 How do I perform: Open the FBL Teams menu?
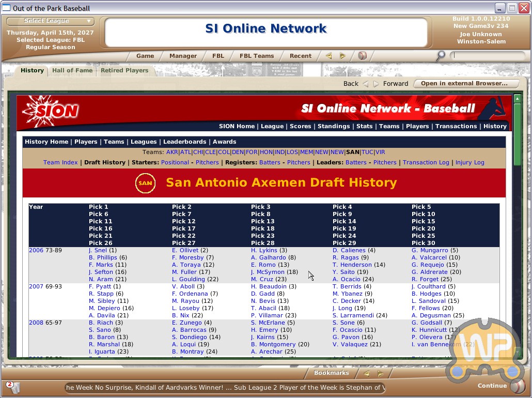257,56
